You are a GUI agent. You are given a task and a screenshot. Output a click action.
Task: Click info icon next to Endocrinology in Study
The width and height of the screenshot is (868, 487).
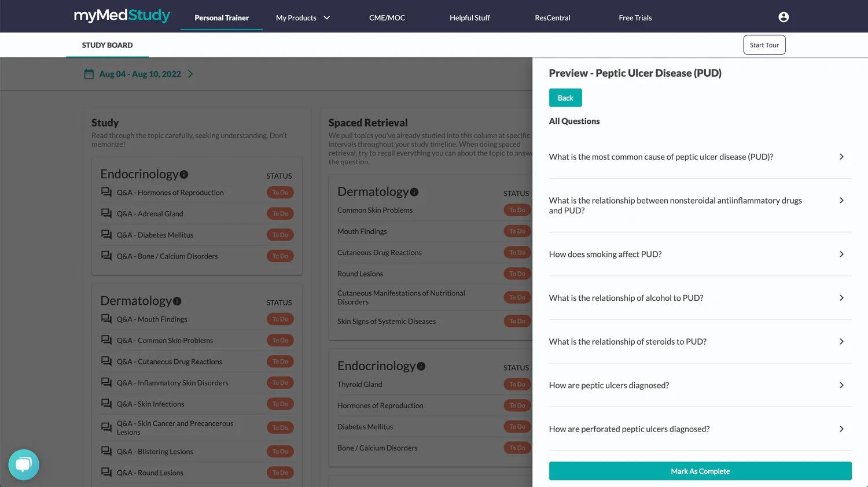coord(184,174)
